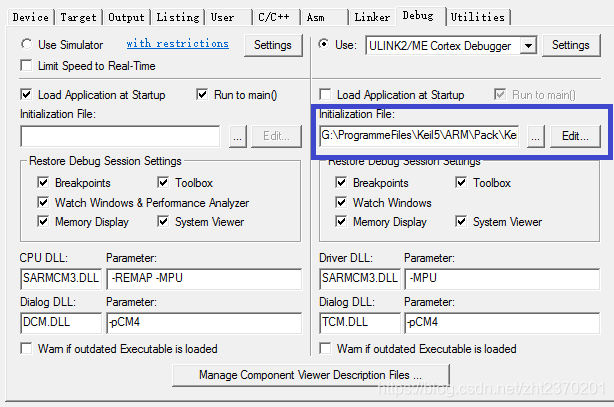Switch to the Device tab
Viewport: 614px width, 407px height.
pyautogui.click(x=31, y=17)
